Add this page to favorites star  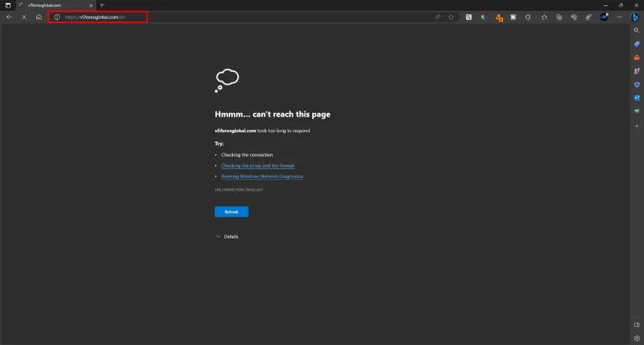point(452,17)
